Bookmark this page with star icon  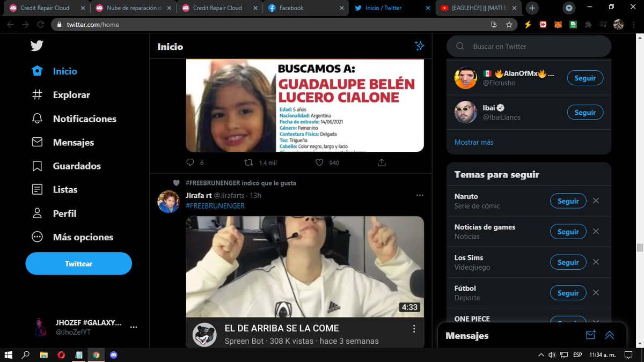coord(509,25)
